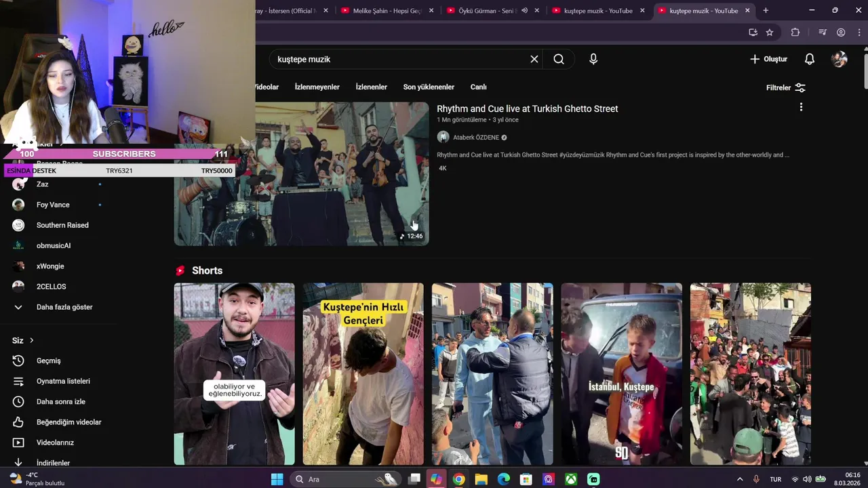Select the Son yüklenenler filter chip
The image size is (868, 488).
point(429,87)
